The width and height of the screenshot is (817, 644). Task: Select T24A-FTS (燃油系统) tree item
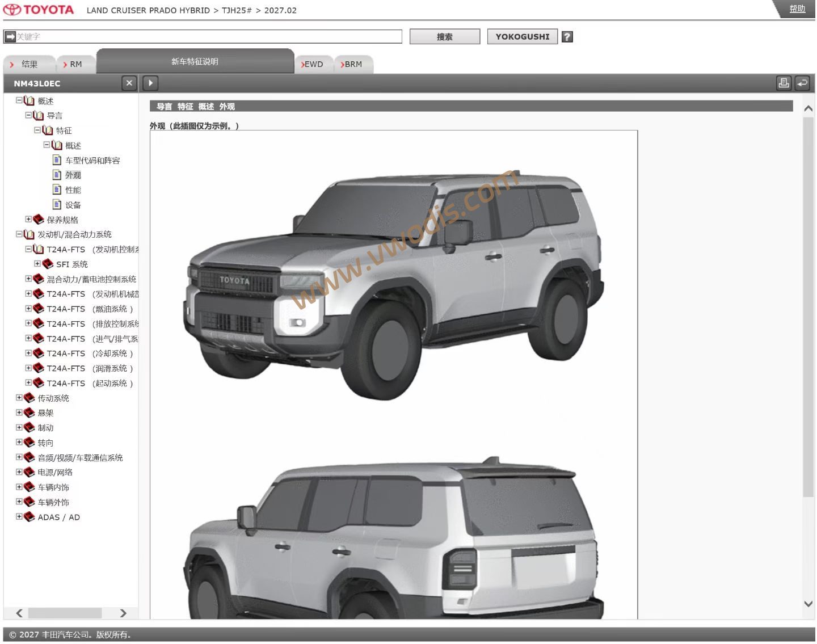point(90,309)
